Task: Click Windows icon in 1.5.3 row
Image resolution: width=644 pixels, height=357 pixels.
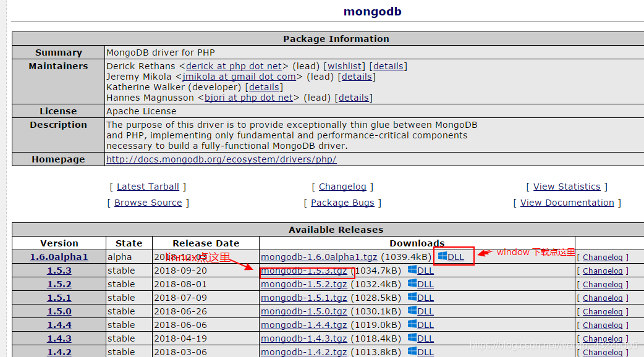Action: click(x=412, y=269)
